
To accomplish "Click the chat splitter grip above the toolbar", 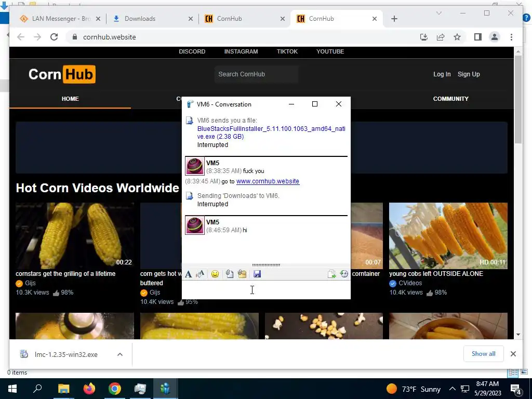I will point(266,265).
